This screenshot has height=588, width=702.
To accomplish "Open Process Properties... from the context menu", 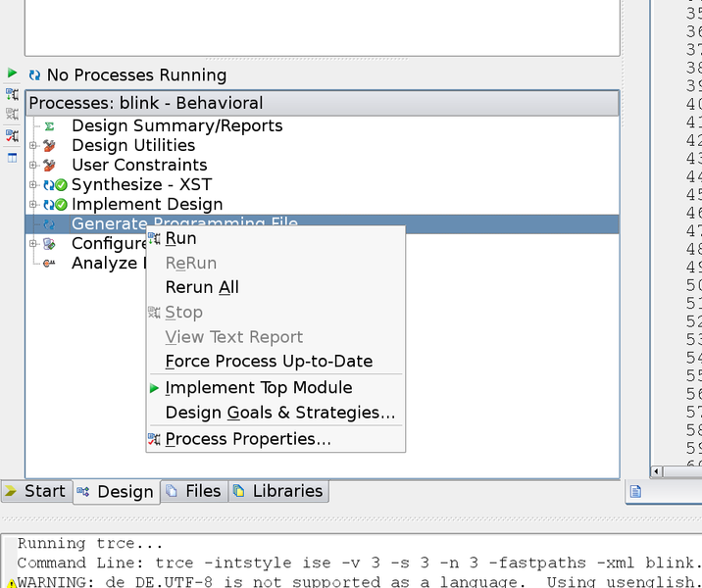I will (276, 439).
